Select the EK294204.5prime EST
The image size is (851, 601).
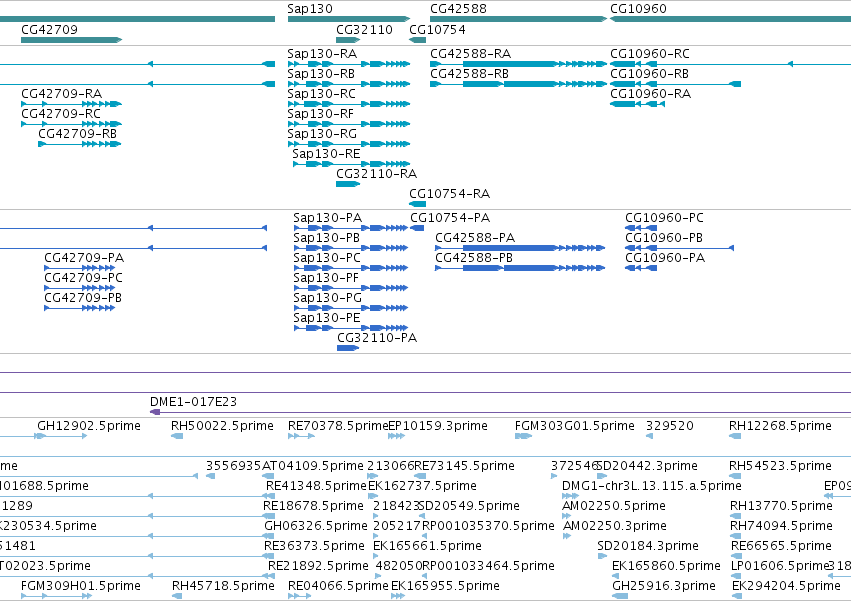tap(736, 596)
